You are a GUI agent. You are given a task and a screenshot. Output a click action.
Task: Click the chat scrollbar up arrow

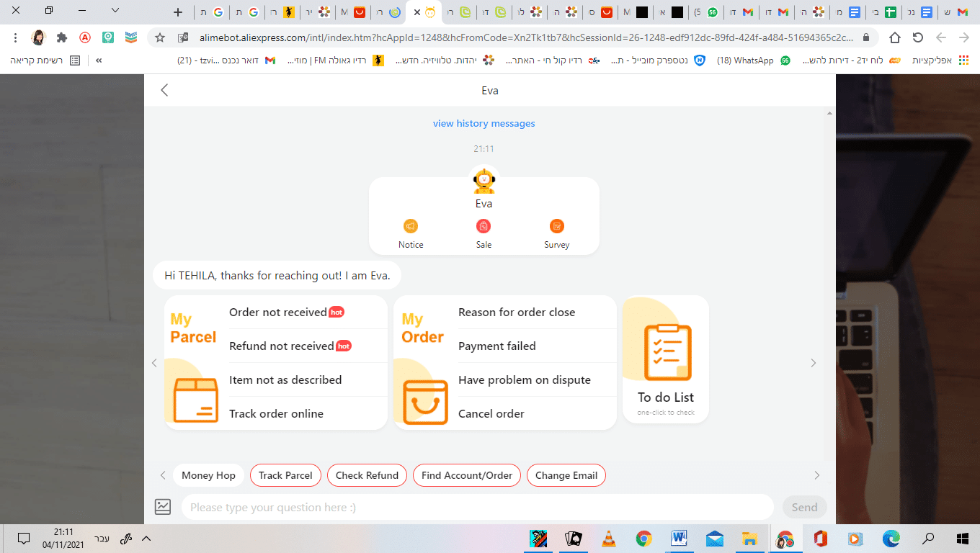coord(830,113)
